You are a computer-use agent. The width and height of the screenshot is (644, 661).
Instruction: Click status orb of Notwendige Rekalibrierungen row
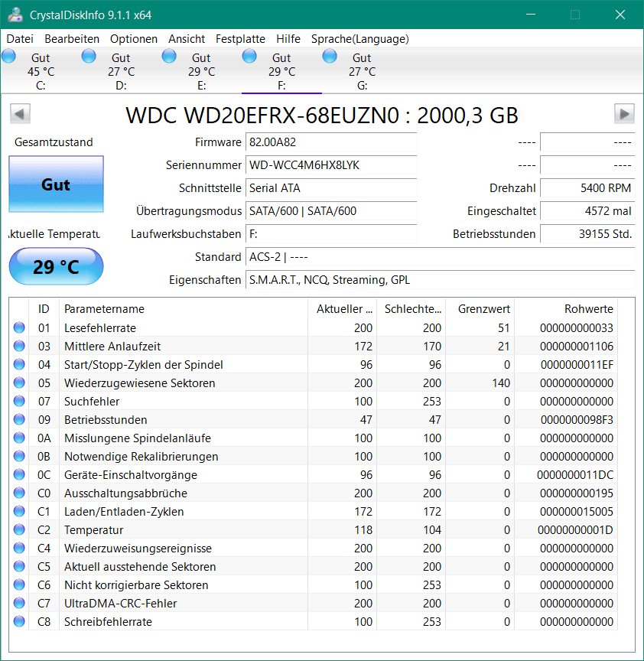click(x=19, y=456)
